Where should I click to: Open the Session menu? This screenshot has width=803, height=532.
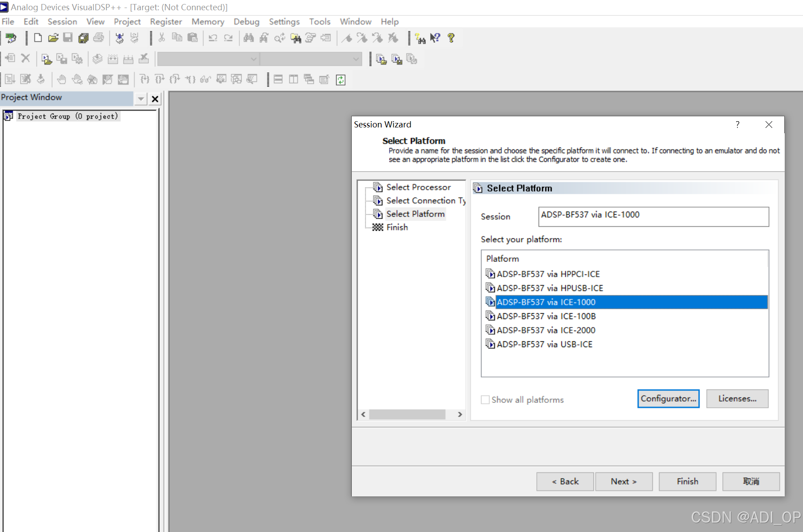click(62, 21)
